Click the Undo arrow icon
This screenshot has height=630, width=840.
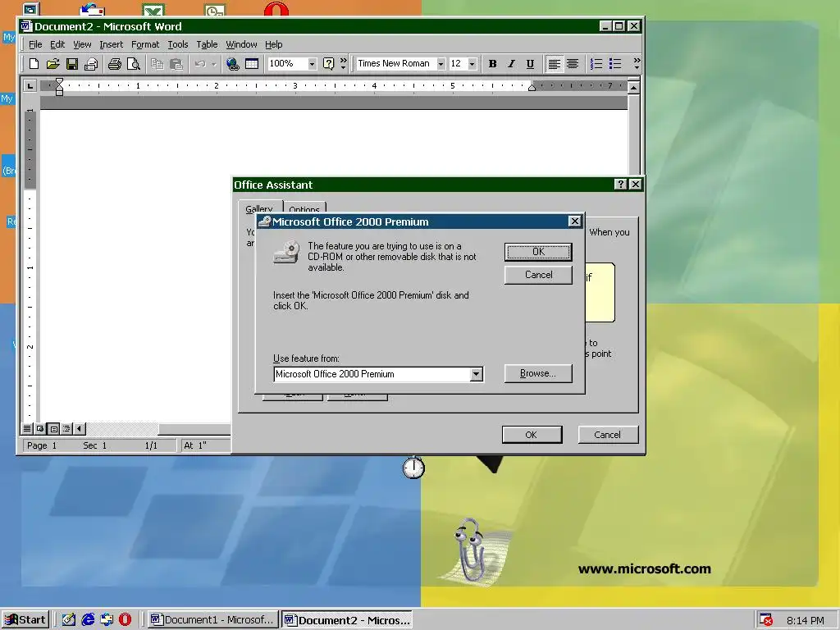point(200,64)
